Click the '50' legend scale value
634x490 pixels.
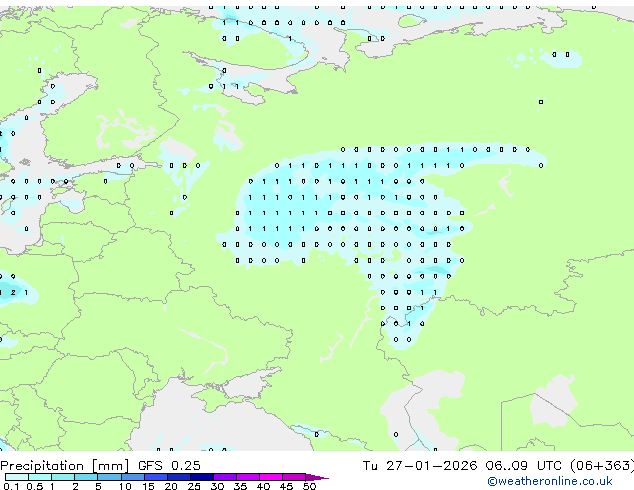[x=309, y=486]
